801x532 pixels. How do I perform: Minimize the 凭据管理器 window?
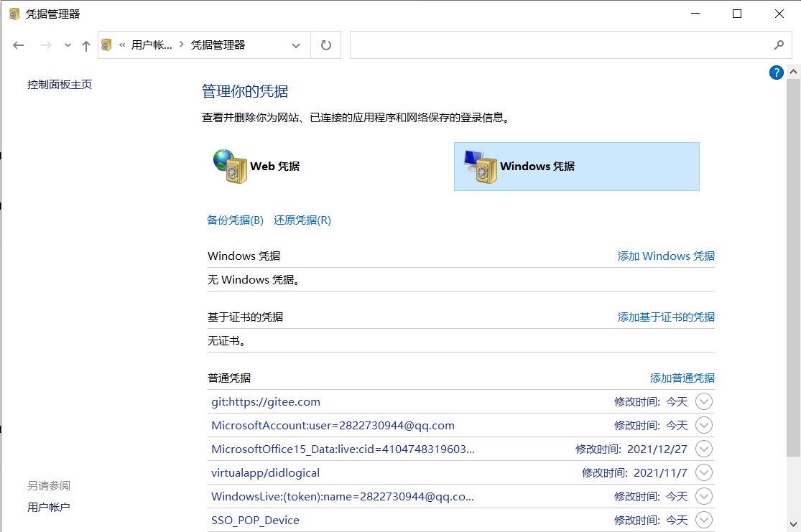pos(695,14)
